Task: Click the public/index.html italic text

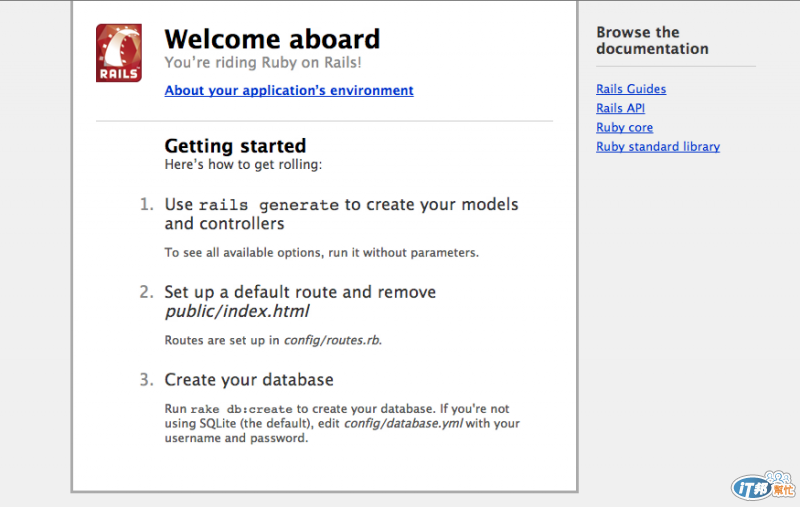Action: [237, 311]
